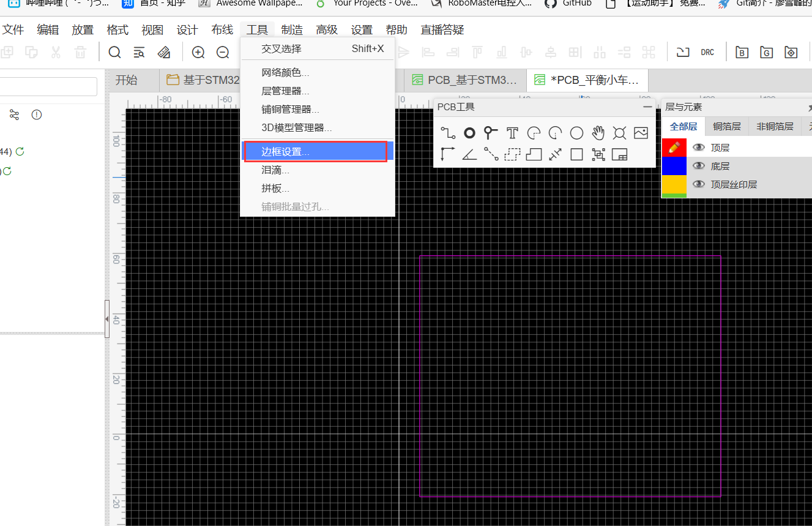This screenshot has height=526, width=812.
Task: Switch to the 开始 tab
Action: tap(127, 80)
